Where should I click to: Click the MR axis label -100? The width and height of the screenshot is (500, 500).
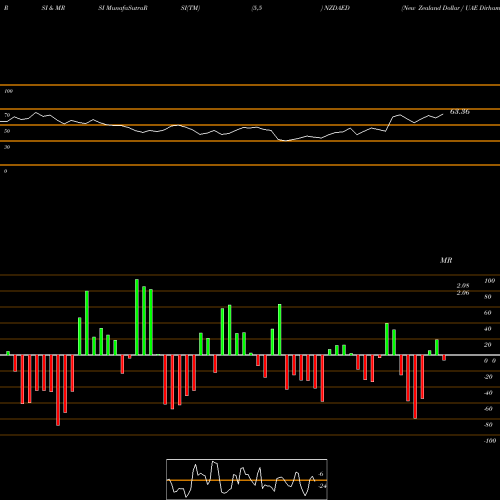click(490, 441)
